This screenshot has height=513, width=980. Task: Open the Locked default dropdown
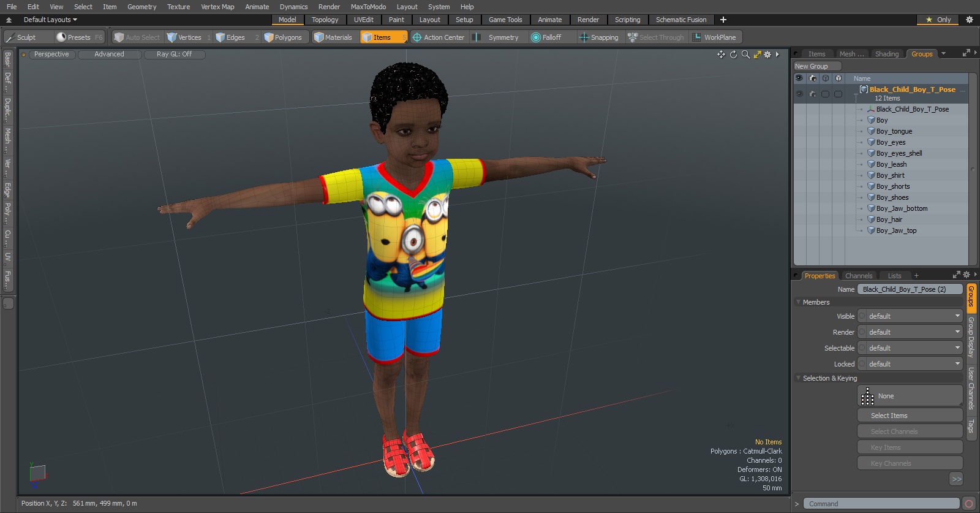coord(910,364)
